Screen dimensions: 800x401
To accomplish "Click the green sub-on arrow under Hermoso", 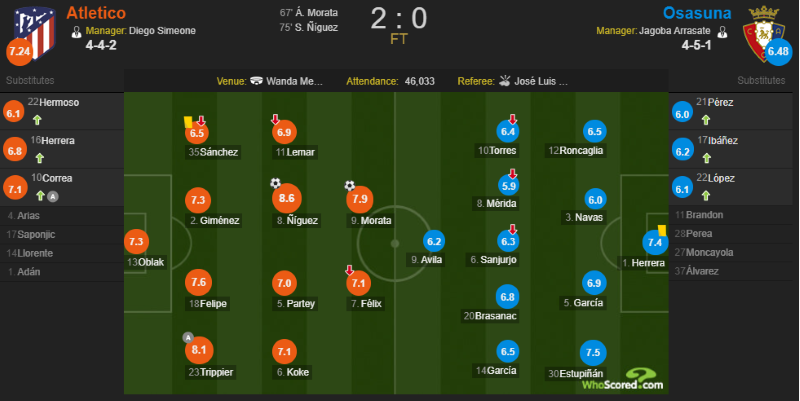I will 37,120.
